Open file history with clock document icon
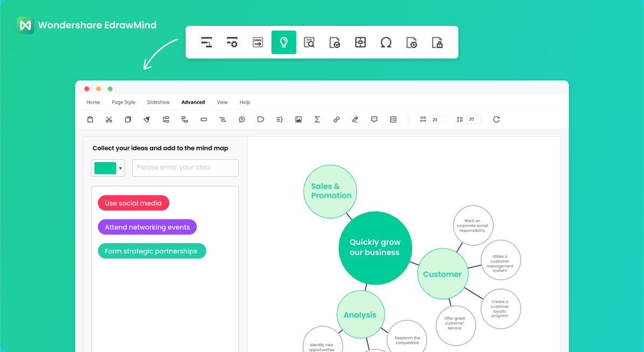This screenshot has height=352, width=644. coord(412,42)
